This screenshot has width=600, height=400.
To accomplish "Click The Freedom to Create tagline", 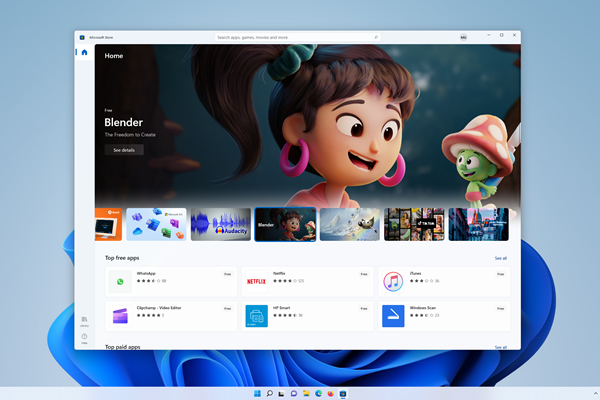I will [130, 135].
